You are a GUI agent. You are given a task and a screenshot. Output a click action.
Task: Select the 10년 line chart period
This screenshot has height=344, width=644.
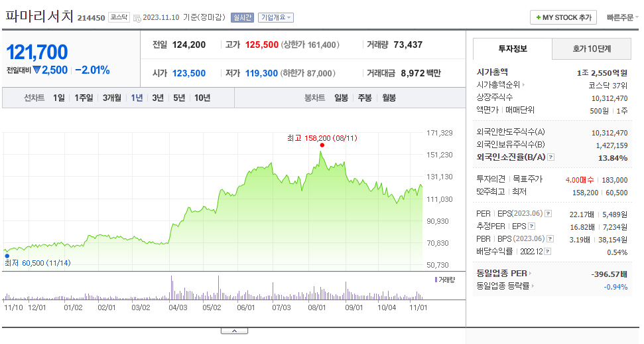point(202,98)
